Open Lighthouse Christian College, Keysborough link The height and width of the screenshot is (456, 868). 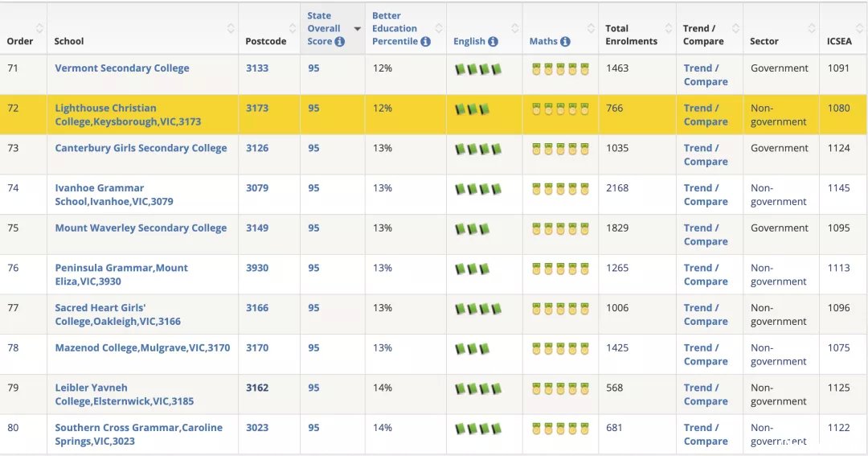(128, 115)
